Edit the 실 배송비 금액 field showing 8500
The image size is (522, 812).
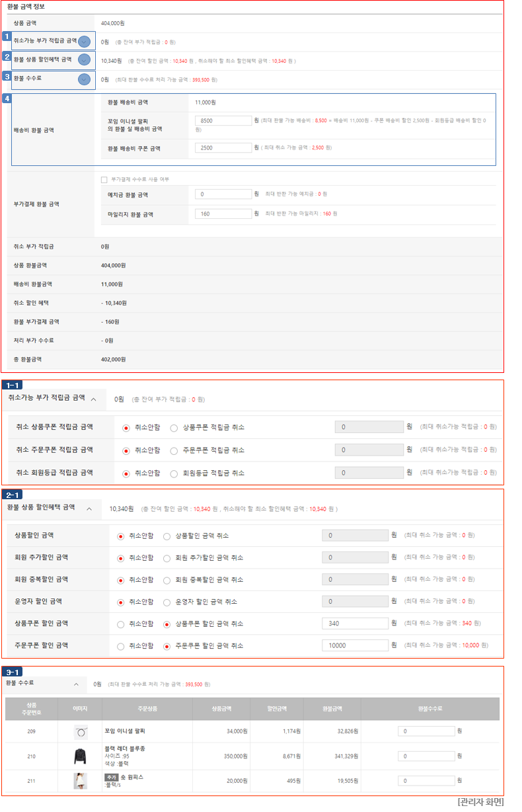[223, 120]
